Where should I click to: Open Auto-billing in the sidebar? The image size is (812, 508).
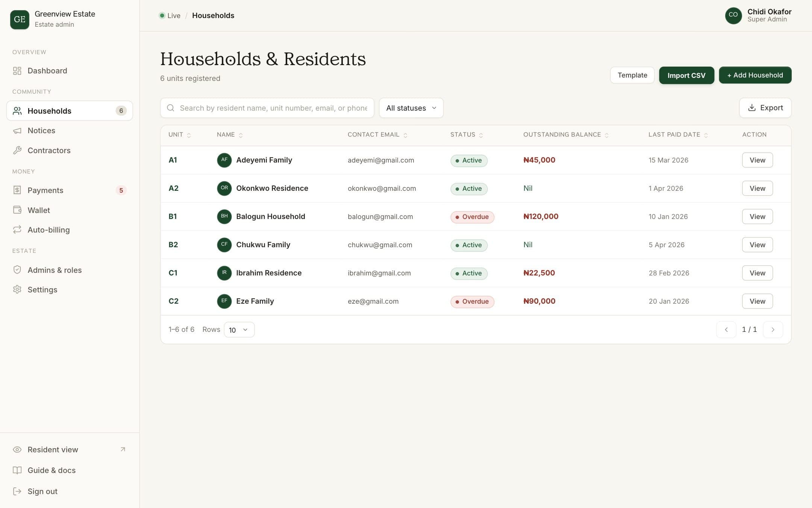pyautogui.click(x=70, y=230)
